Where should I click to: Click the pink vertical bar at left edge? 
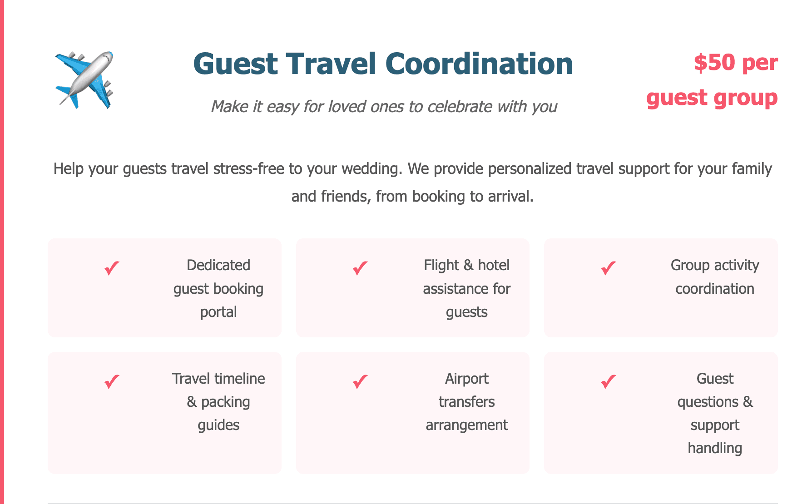[2, 252]
